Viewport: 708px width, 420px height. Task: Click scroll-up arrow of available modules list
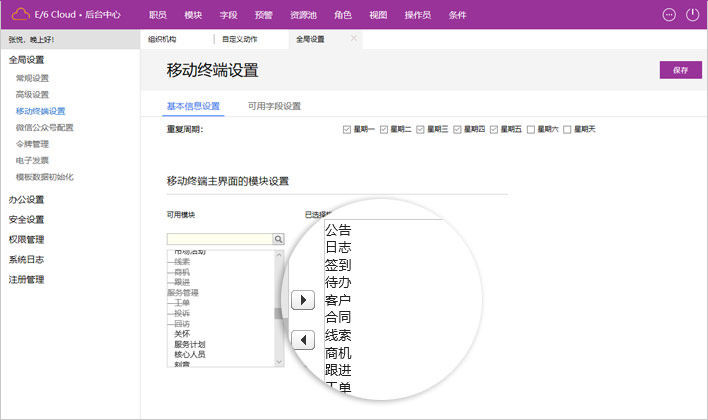tap(279, 253)
